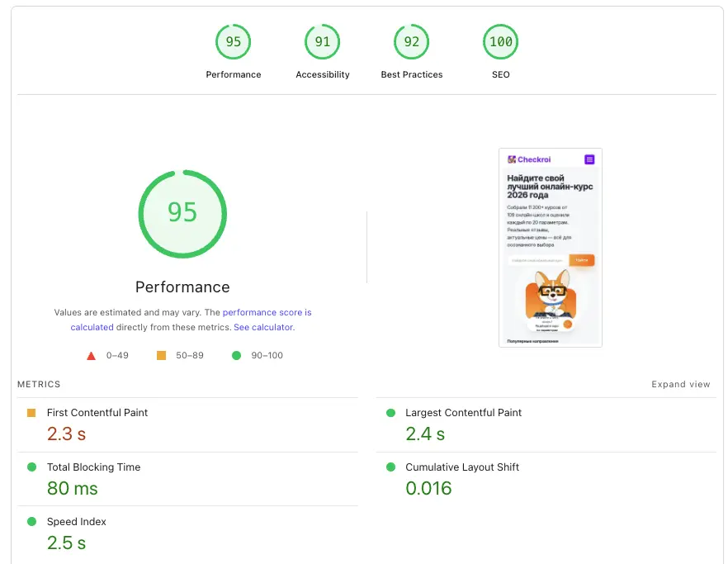728x564 pixels.
Task: Click the corgi illustration in page screenshot
Action: click(551, 295)
